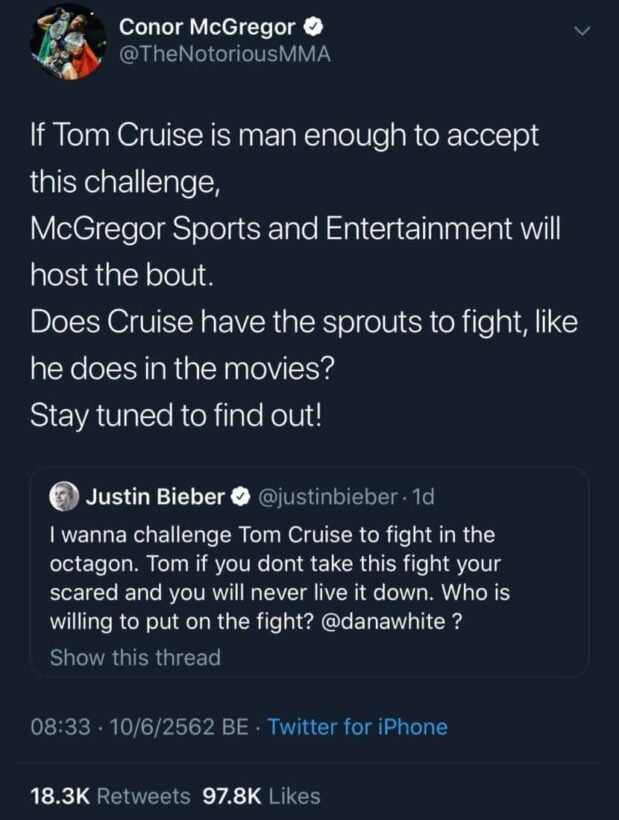Click Show this thread
This screenshot has height=820, width=619.
click(135, 657)
